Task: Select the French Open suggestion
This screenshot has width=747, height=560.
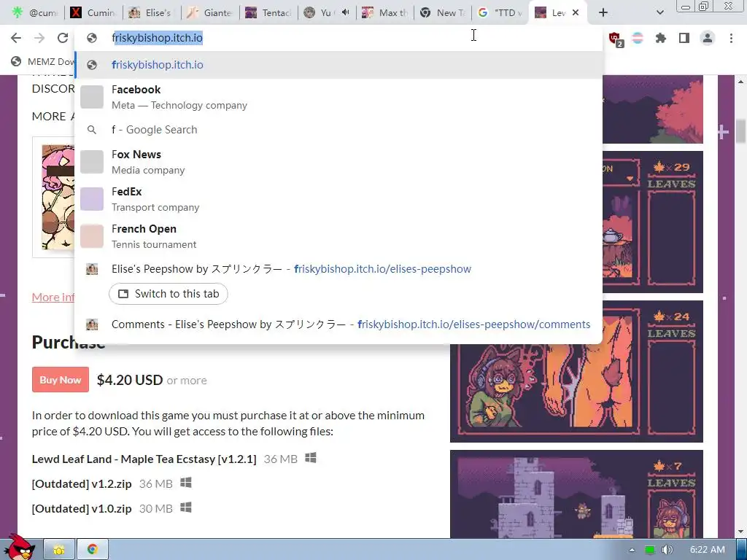Action: (338, 236)
